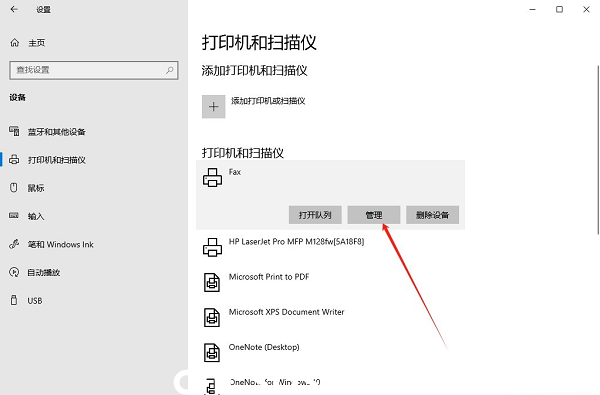
Task: Go back with the arrow icon
Action: pos(14,9)
